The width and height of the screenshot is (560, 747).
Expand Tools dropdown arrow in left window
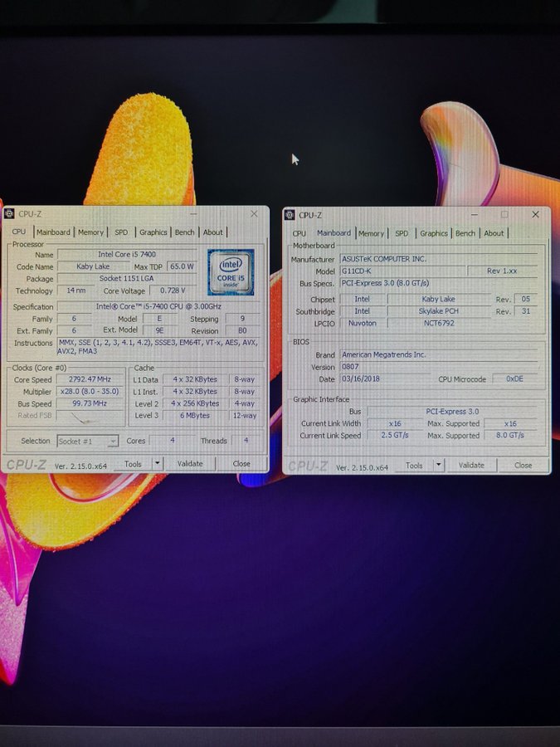pos(157,463)
